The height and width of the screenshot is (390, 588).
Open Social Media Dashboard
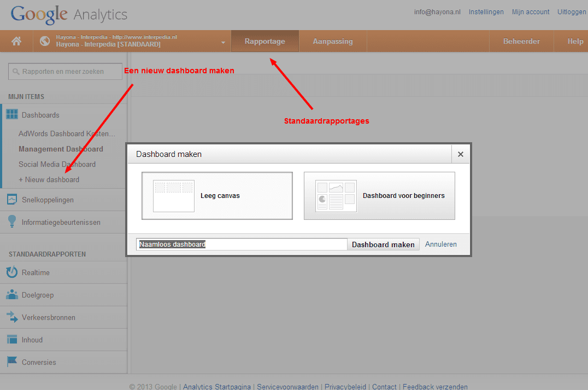tap(57, 165)
